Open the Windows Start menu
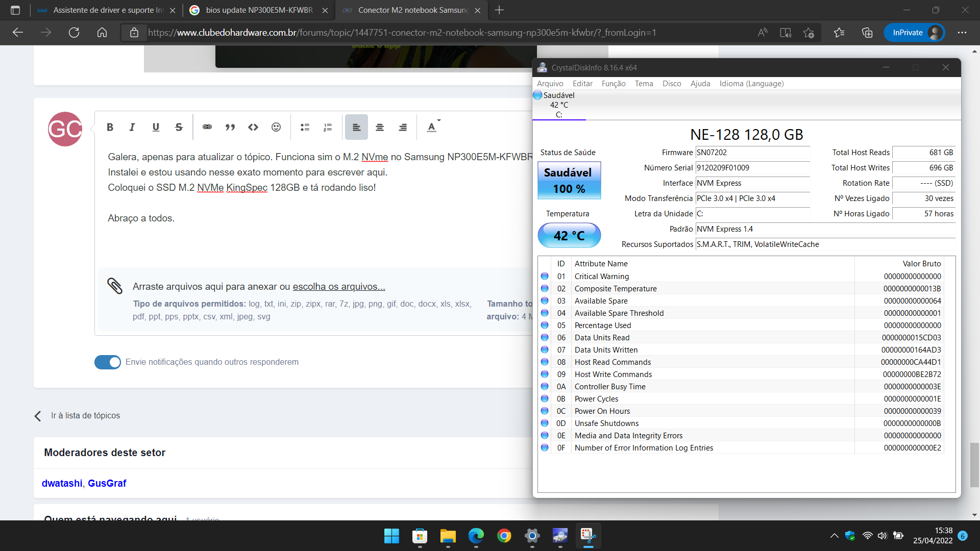 (391, 536)
